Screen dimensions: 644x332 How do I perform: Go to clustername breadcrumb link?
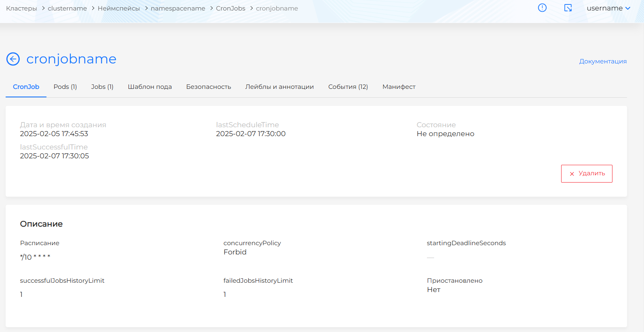pos(67,8)
